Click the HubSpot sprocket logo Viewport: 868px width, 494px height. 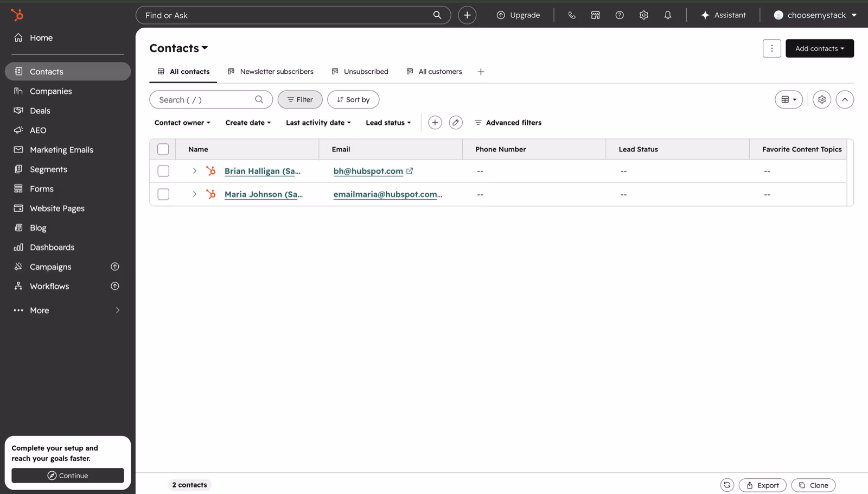tap(17, 15)
